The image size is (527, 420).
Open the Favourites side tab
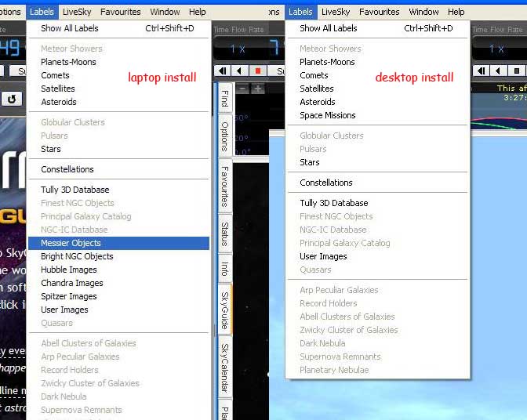coord(224,186)
